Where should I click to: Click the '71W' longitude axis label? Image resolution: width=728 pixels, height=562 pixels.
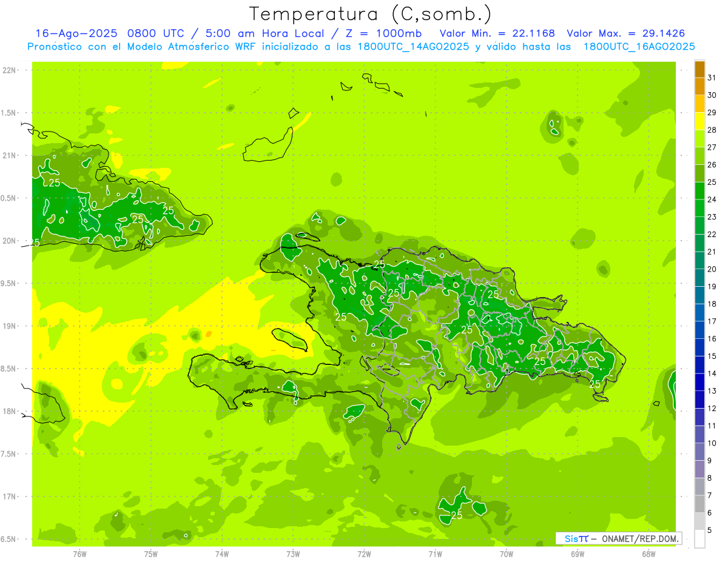[435, 554]
